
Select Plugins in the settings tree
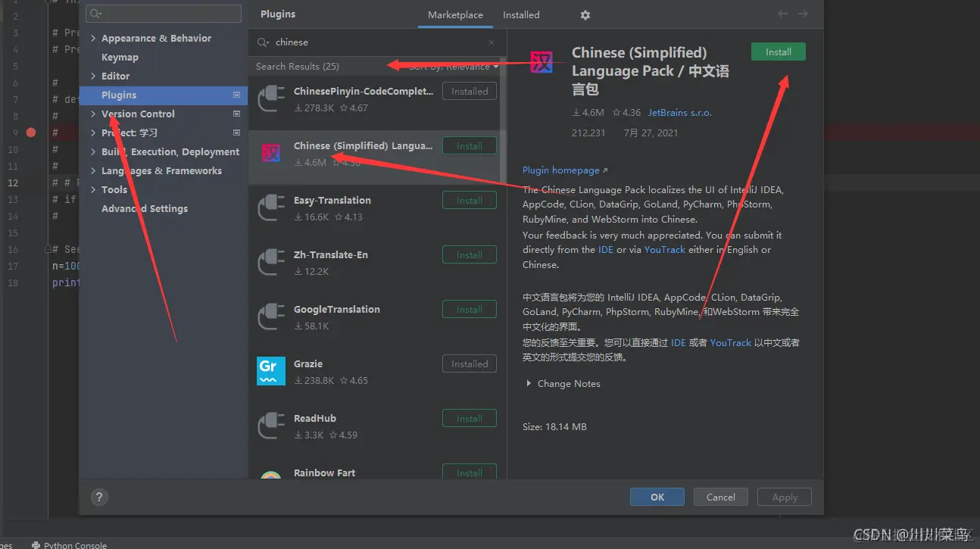(x=164, y=95)
